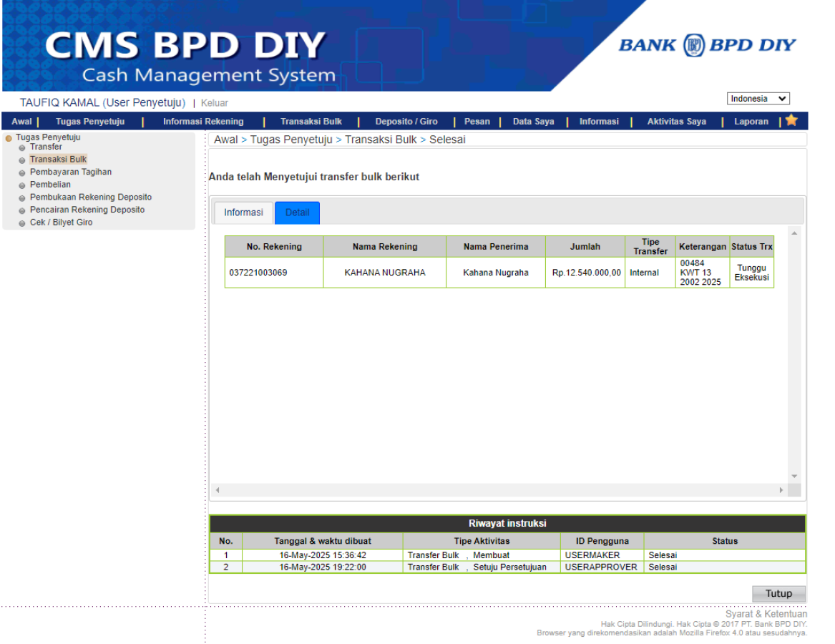Select Transfer in the sidebar
Viewport: 835px width, 644px height.
(x=46, y=147)
